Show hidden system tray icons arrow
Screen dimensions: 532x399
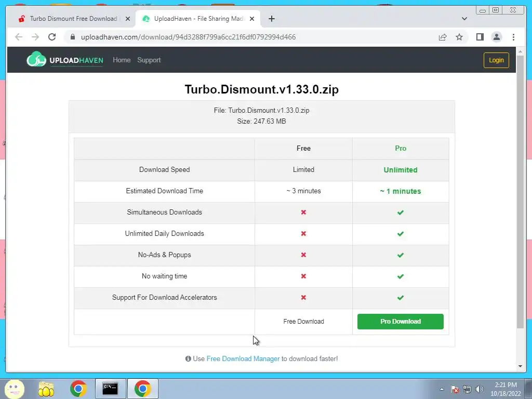[x=442, y=389]
